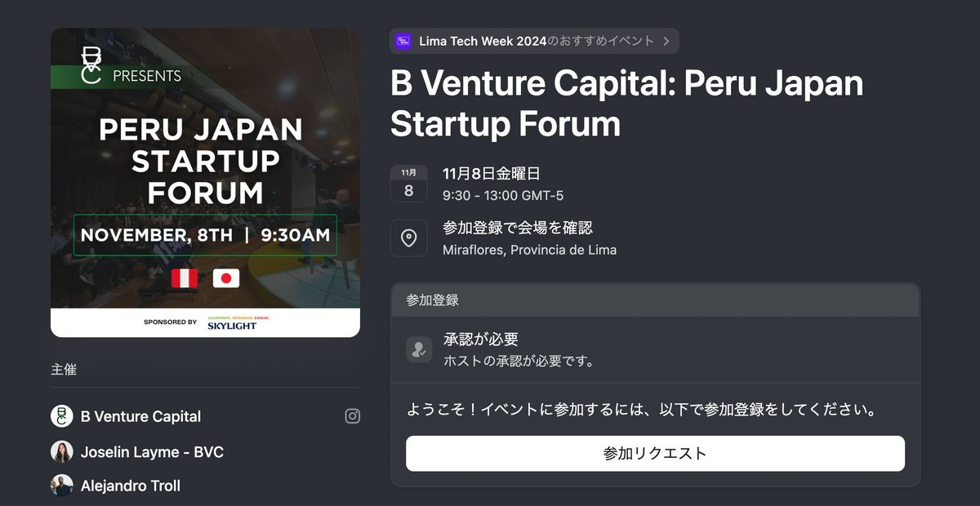The width and height of the screenshot is (980, 506).
Task: Open the 参加登録で会場を確認 venue link
Action: pyautogui.click(x=518, y=228)
